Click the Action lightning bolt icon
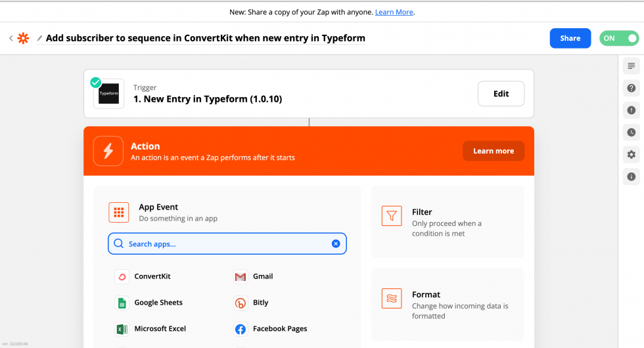Viewport: 644px width, 348px height. [108, 151]
